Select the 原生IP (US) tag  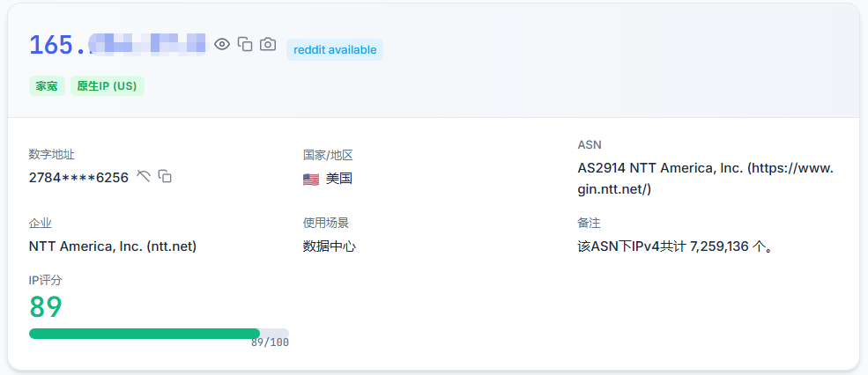[107, 86]
